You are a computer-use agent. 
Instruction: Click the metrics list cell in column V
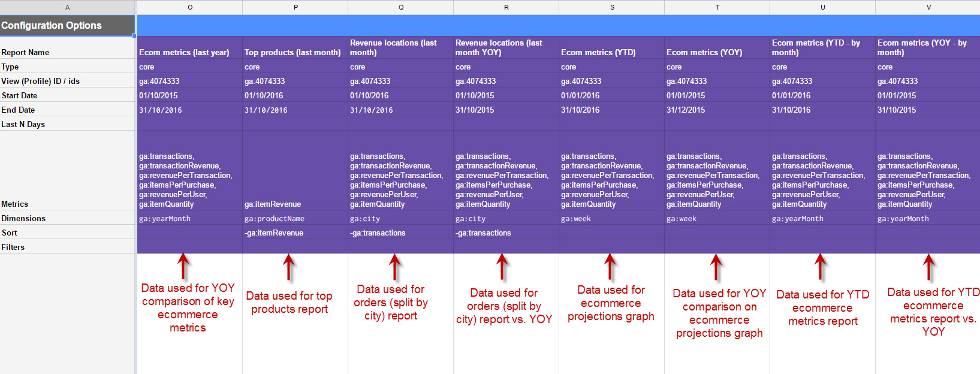tap(928, 171)
